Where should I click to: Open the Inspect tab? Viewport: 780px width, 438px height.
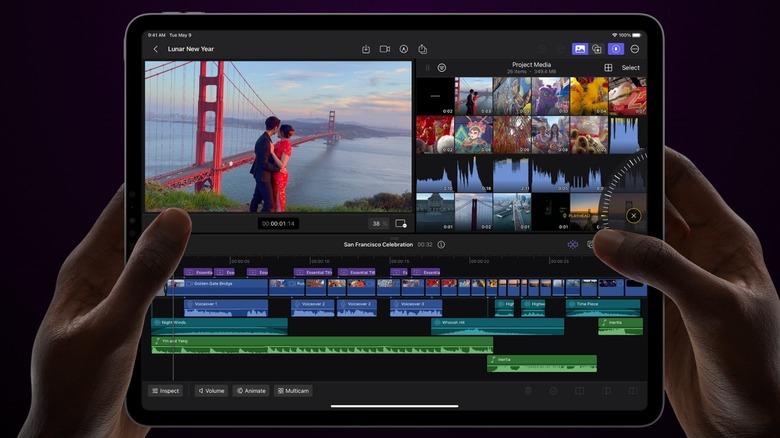[166, 391]
